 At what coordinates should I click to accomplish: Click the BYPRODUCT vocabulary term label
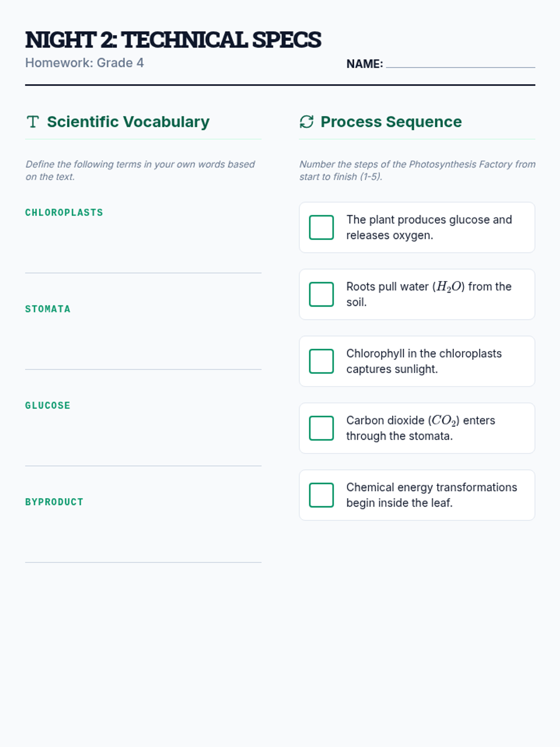tap(54, 502)
